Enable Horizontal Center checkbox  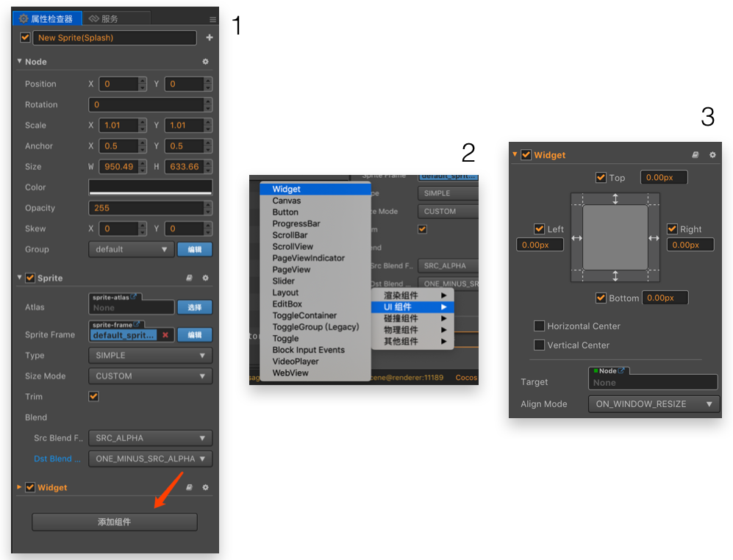coord(540,326)
